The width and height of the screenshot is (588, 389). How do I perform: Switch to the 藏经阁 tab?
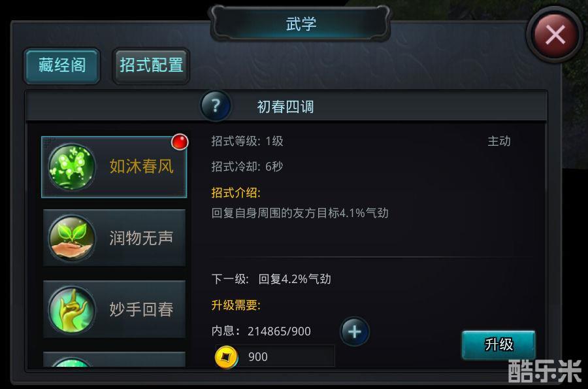pos(62,65)
